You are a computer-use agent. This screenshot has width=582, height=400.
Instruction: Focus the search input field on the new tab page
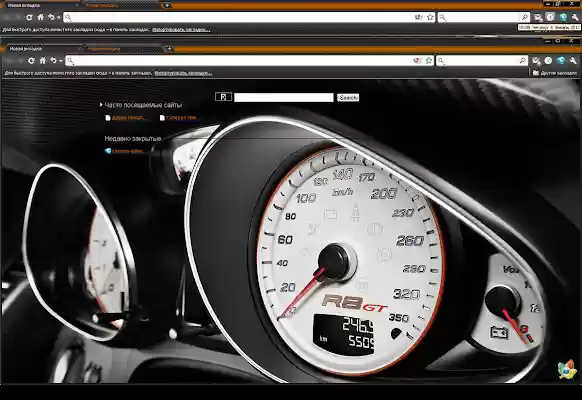click(284, 97)
